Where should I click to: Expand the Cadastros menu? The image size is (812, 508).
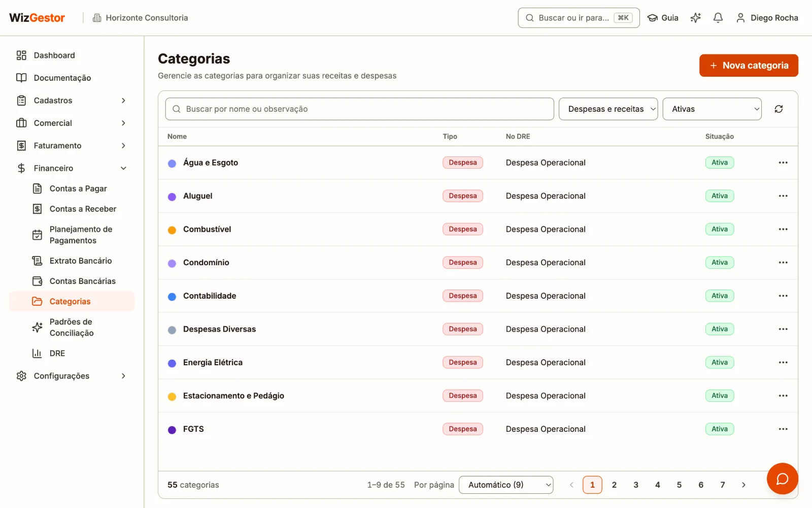coord(72,101)
